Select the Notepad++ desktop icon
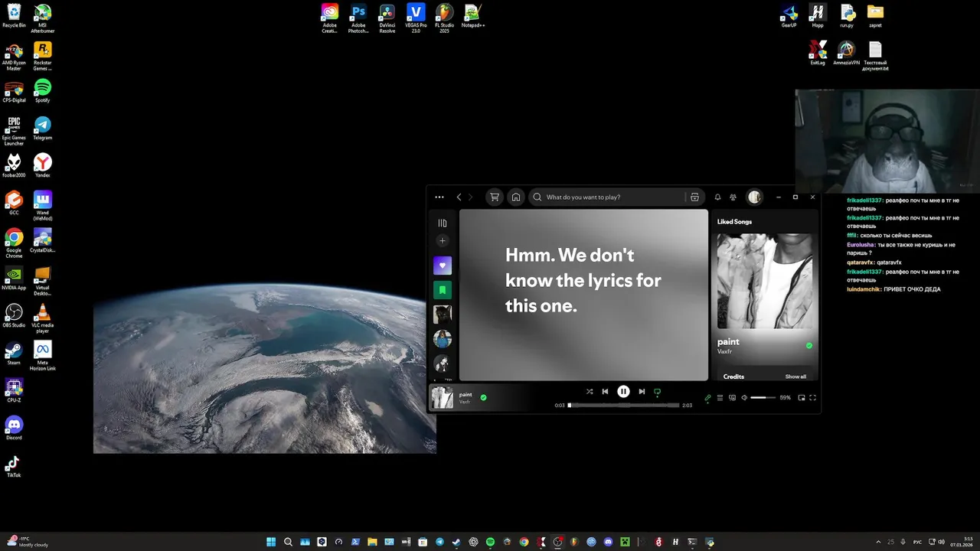980x551 pixels. pos(473,16)
